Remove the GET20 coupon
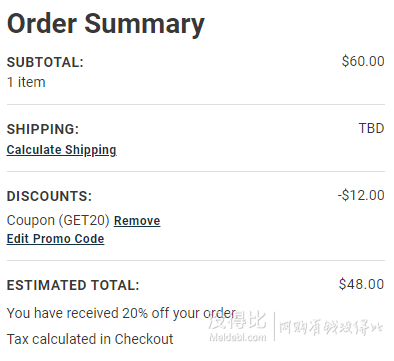This screenshot has height=361, width=394. tap(137, 221)
